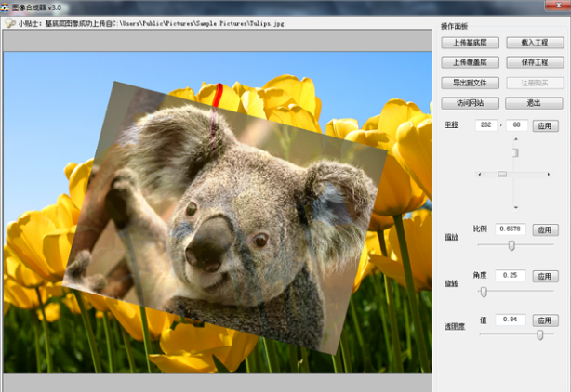Click 载入工程 load project button

535,43
